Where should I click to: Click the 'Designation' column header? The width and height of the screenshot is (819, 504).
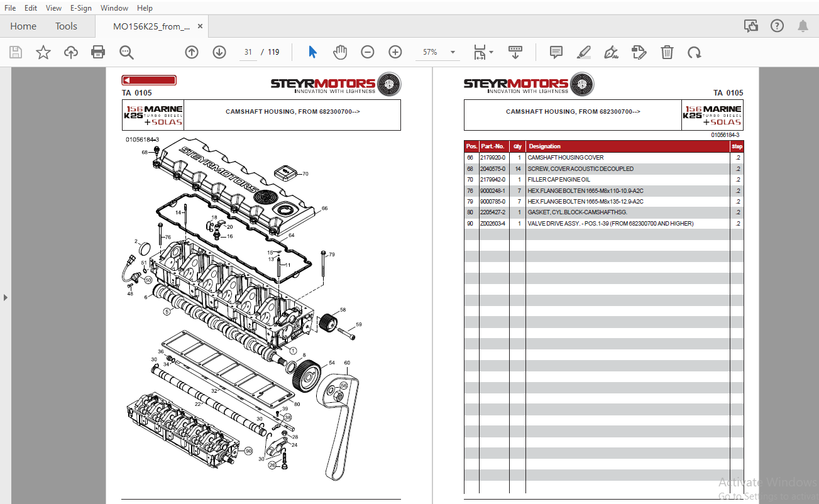545,146
